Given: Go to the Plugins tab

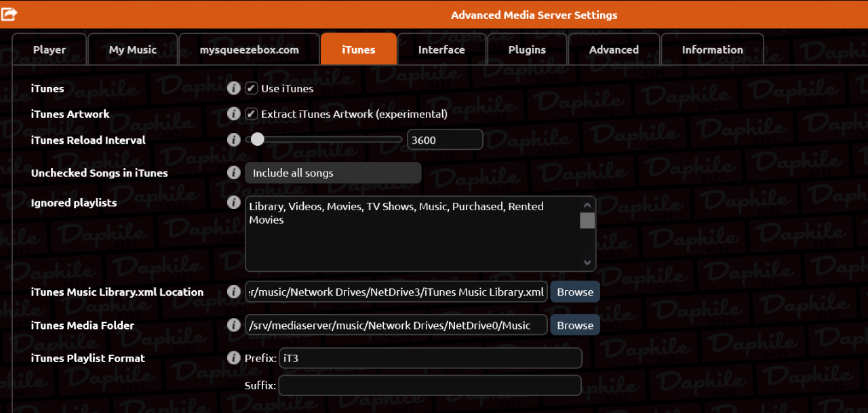Looking at the screenshot, I should point(527,50).
